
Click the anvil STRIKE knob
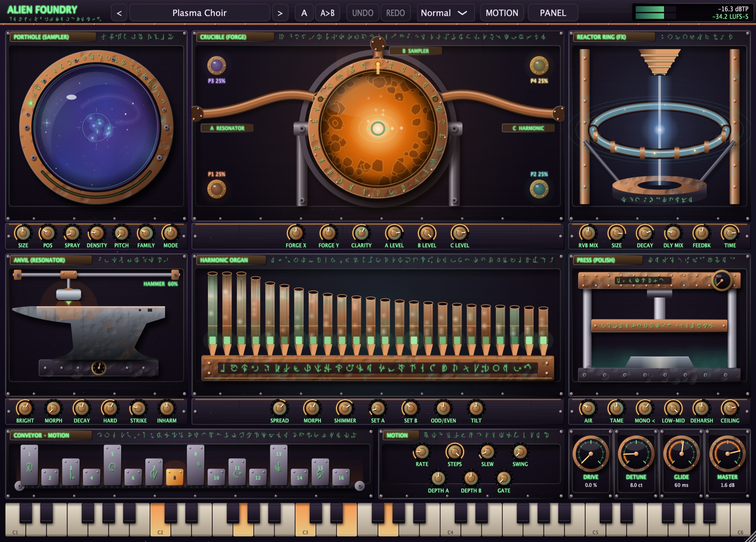point(138,408)
